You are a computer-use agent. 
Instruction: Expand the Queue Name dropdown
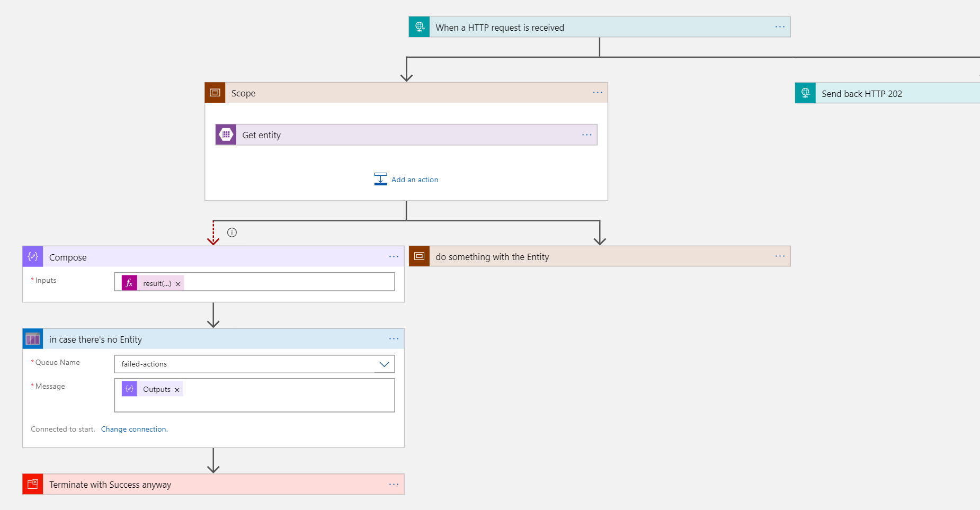[x=384, y=364]
